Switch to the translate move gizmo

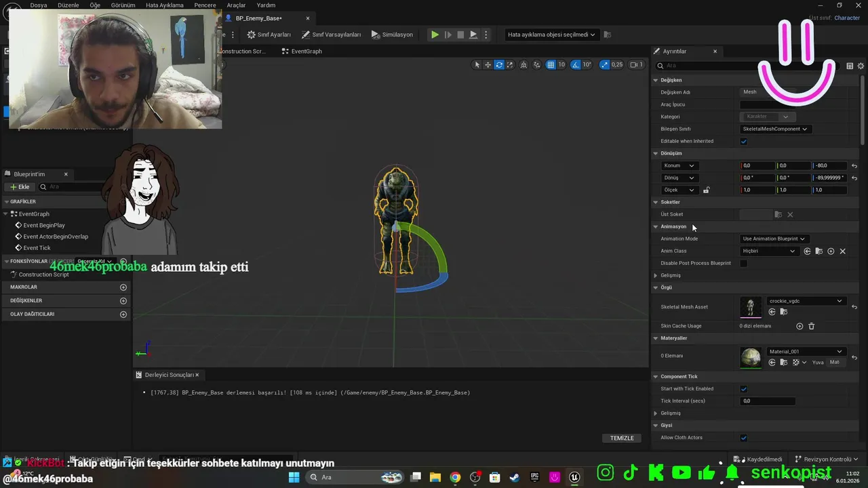(488, 65)
